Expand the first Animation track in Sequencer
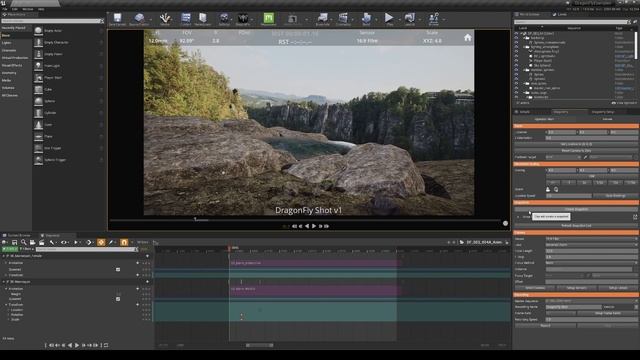 point(6,263)
